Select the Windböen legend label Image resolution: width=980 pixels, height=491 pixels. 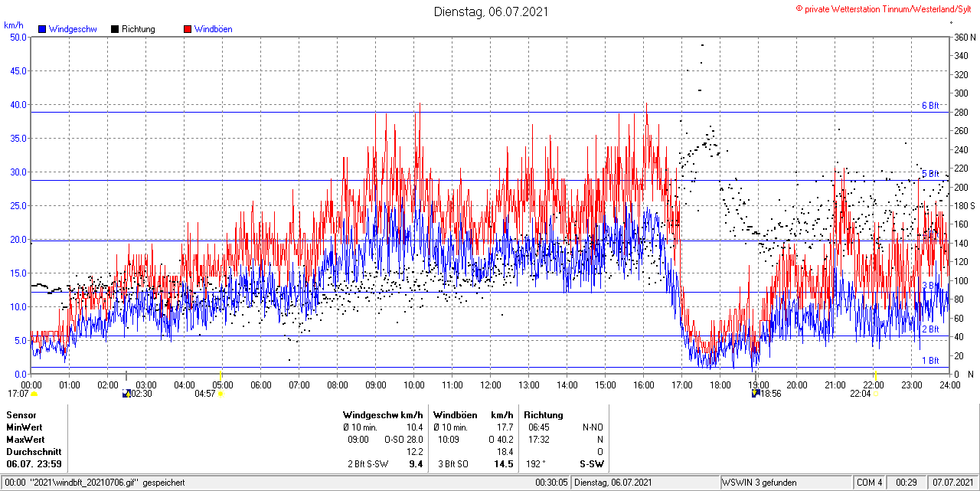[x=213, y=29]
